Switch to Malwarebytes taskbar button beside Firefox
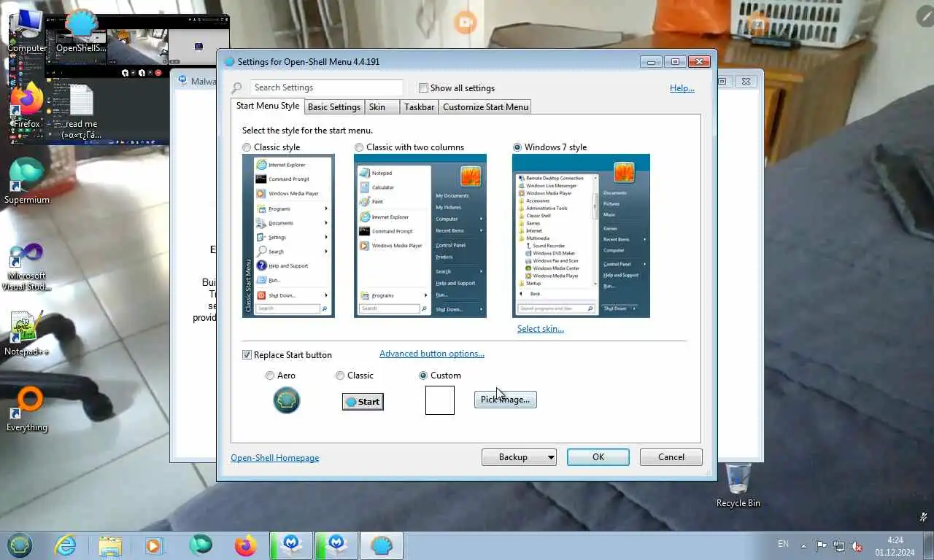 [x=292, y=545]
